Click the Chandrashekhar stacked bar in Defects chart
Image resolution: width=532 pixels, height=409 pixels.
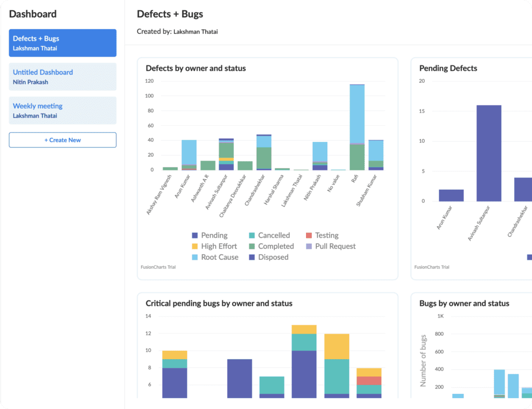(x=264, y=152)
